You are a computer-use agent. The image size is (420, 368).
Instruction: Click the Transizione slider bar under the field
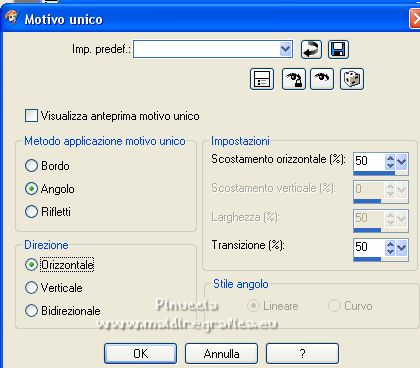[381, 259]
